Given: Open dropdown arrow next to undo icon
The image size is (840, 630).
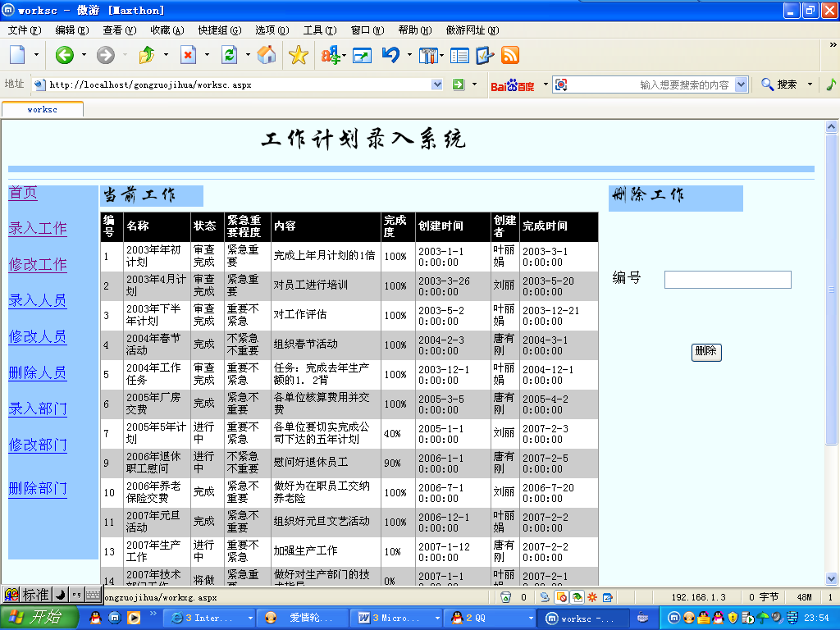Looking at the screenshot, I should click(x=409, y=55).
